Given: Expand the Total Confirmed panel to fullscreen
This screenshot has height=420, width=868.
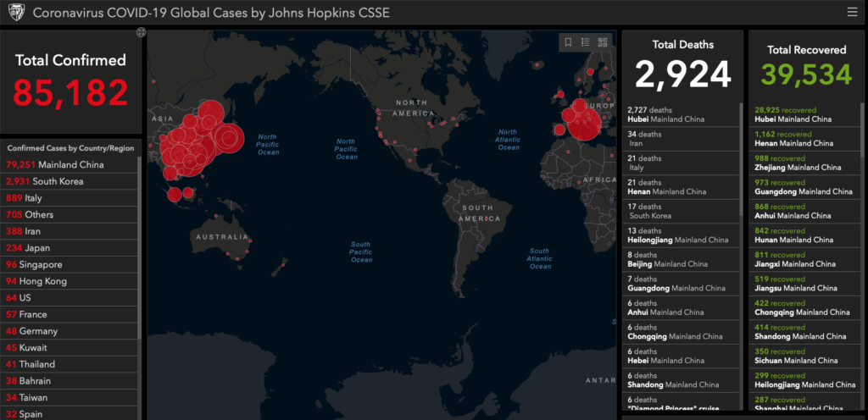Looking at the screenshot, I should click(141, 32).
